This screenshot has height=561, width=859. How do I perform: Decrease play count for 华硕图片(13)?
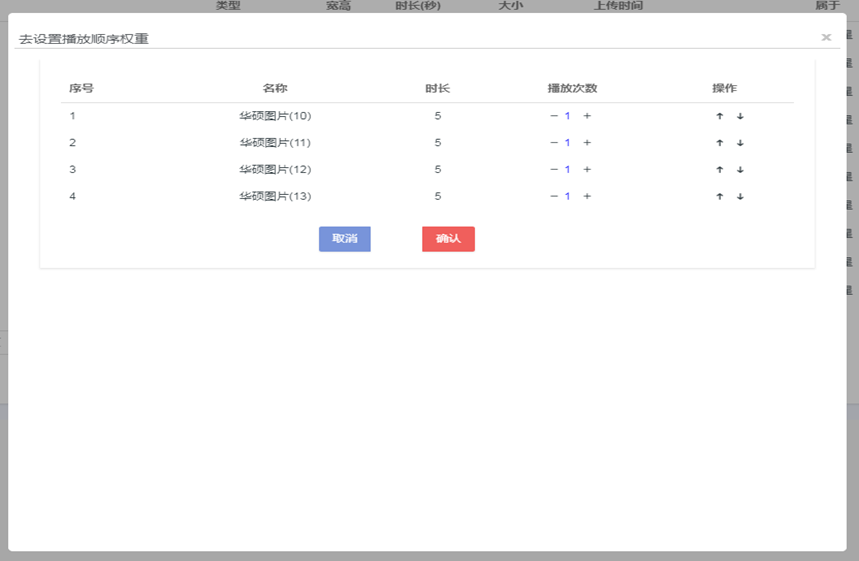pos(554,197)
